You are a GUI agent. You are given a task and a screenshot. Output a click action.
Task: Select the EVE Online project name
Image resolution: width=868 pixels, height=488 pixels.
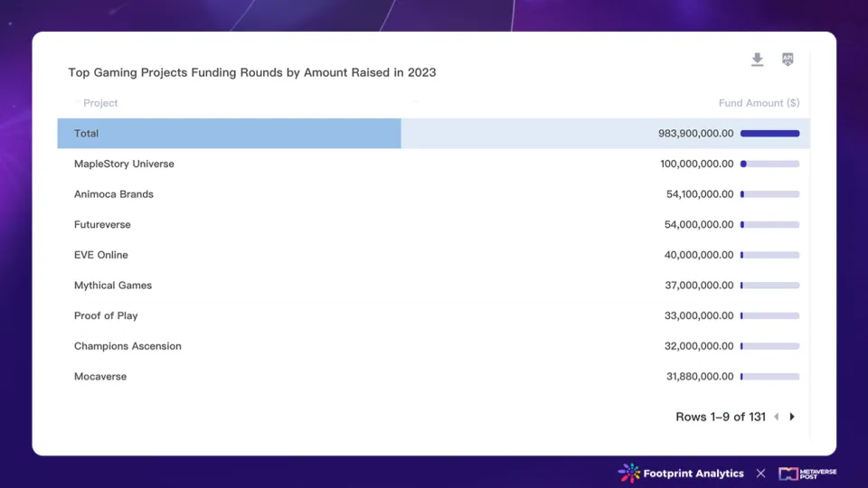point(100,255)
